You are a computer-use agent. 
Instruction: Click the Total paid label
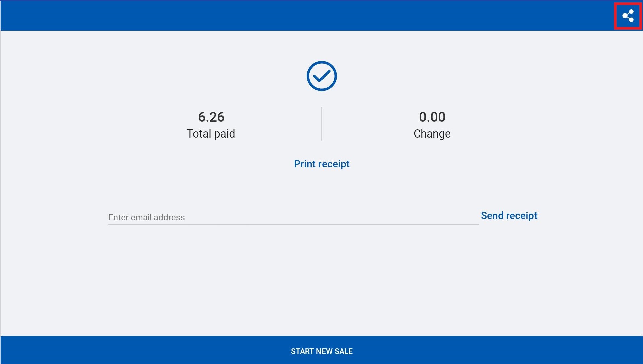point(211,133)
